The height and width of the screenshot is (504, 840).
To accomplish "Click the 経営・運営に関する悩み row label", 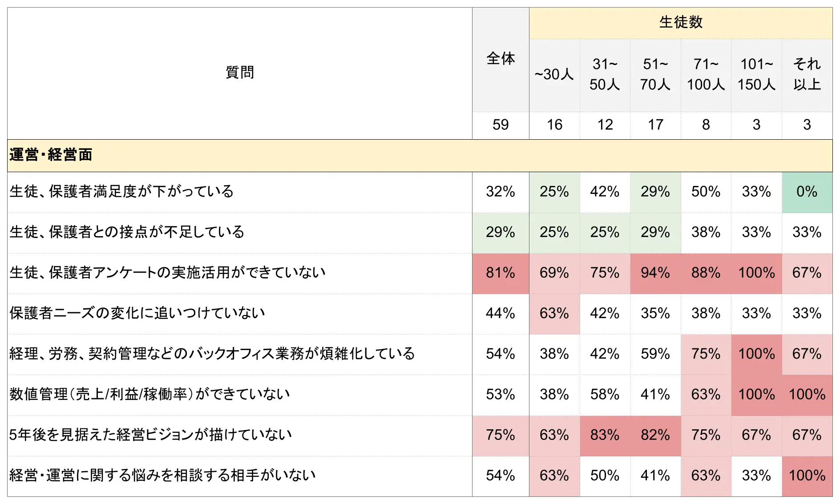I will 162,476.
